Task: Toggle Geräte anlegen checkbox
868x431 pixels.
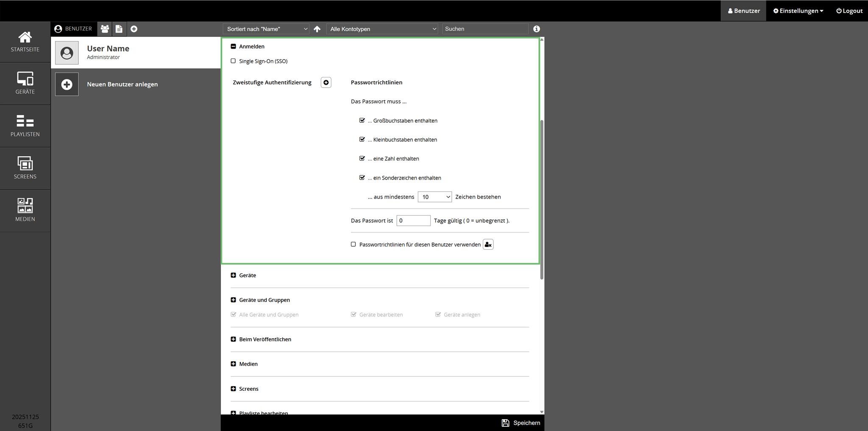Action: click(x=438, y=314)
